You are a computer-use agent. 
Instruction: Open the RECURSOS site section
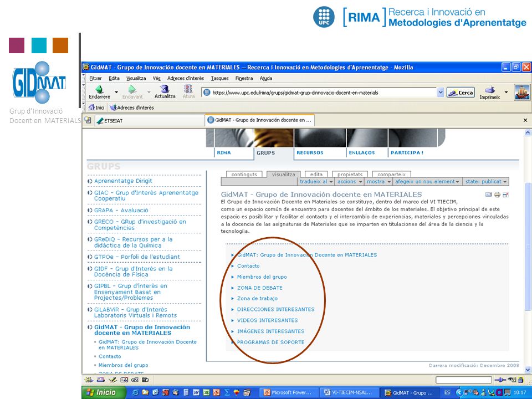tap(310, 153)
